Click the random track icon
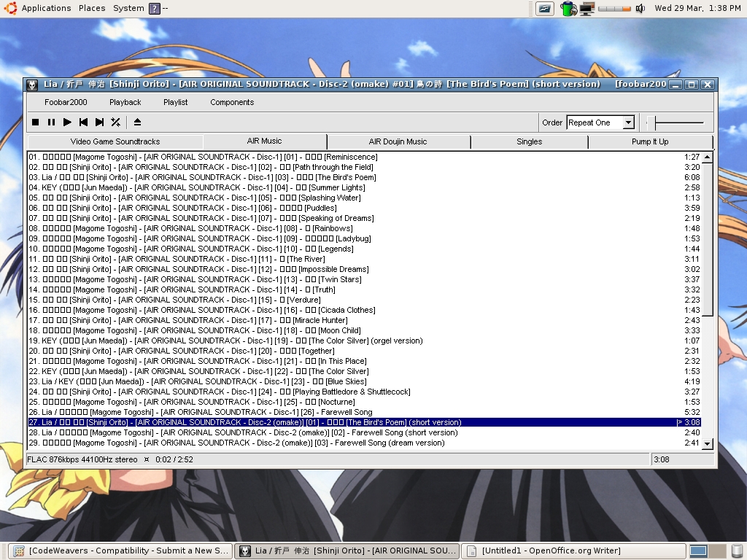The width and height of the screenshot is (747, 560). pyautogui.click(x=115, y=122)
